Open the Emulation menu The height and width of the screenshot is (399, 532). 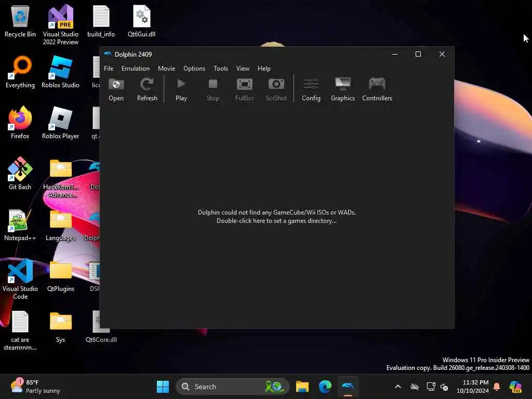tap(136, 69)
